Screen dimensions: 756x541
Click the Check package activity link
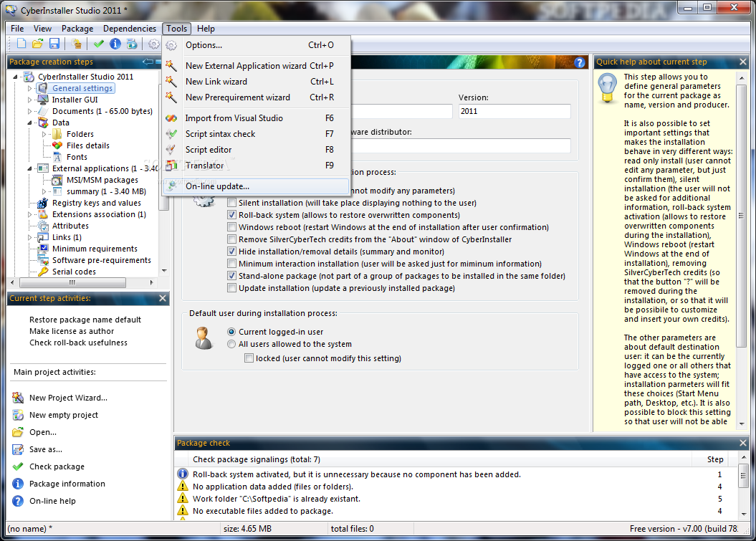pyautogui.click(x=57, y=466)
